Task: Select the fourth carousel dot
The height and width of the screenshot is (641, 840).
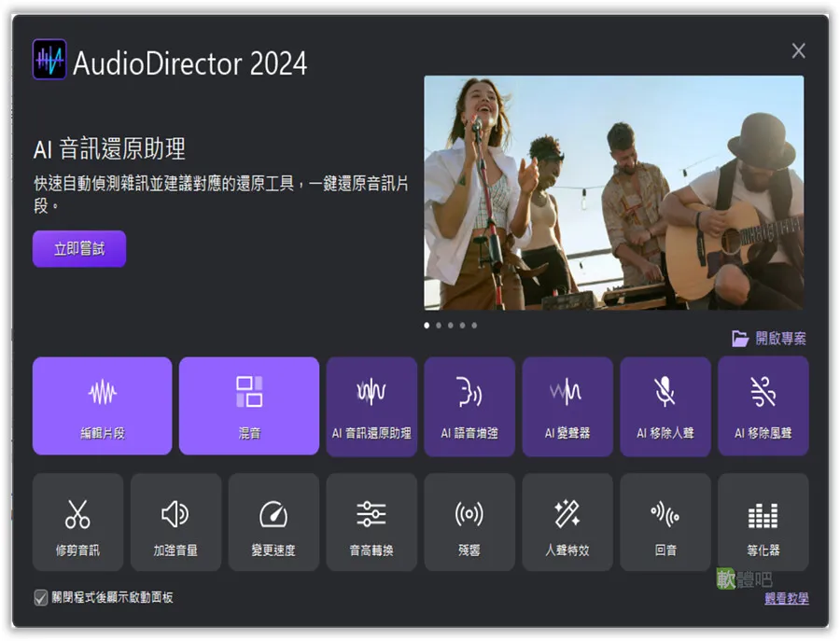Action: [462, 325]
